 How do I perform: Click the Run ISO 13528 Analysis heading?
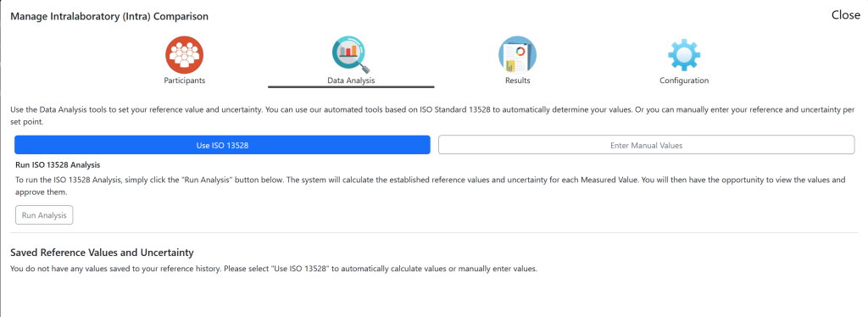pyautogui.click(x=58, y=165)
